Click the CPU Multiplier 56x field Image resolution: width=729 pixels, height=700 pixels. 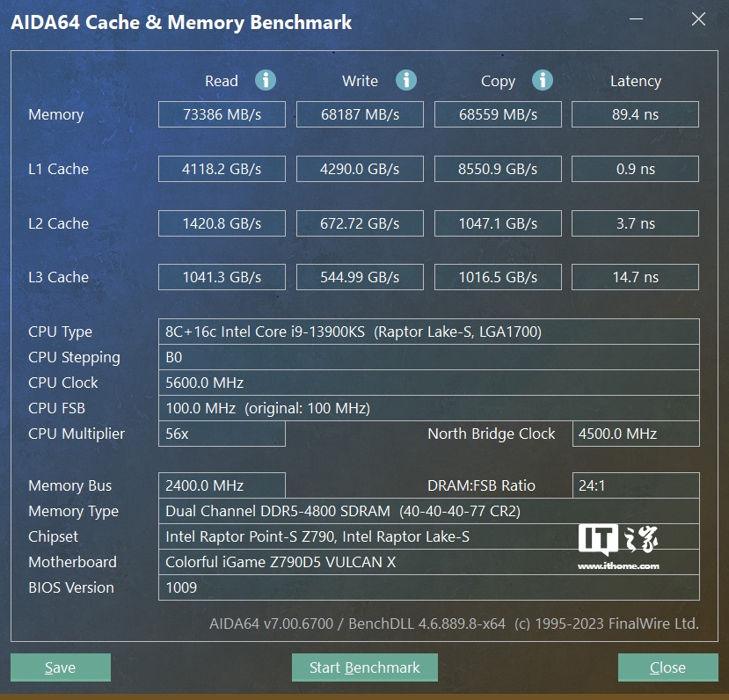[x=222, y=434]
